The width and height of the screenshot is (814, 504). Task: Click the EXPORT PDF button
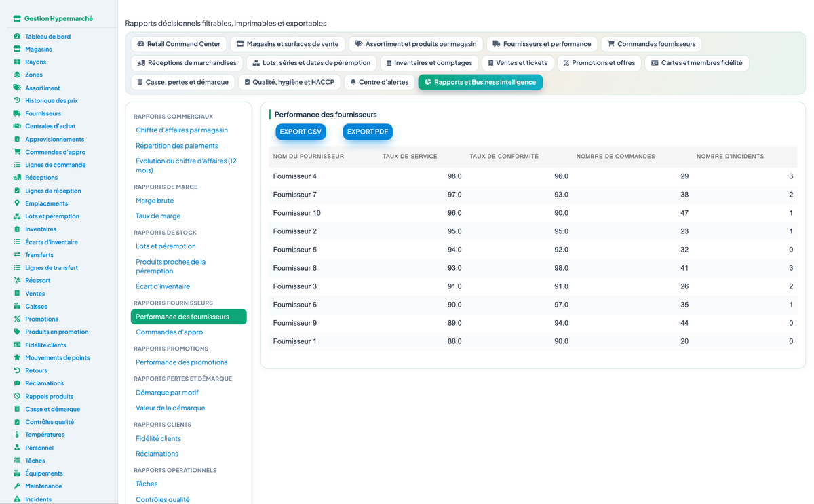(368, 132)
